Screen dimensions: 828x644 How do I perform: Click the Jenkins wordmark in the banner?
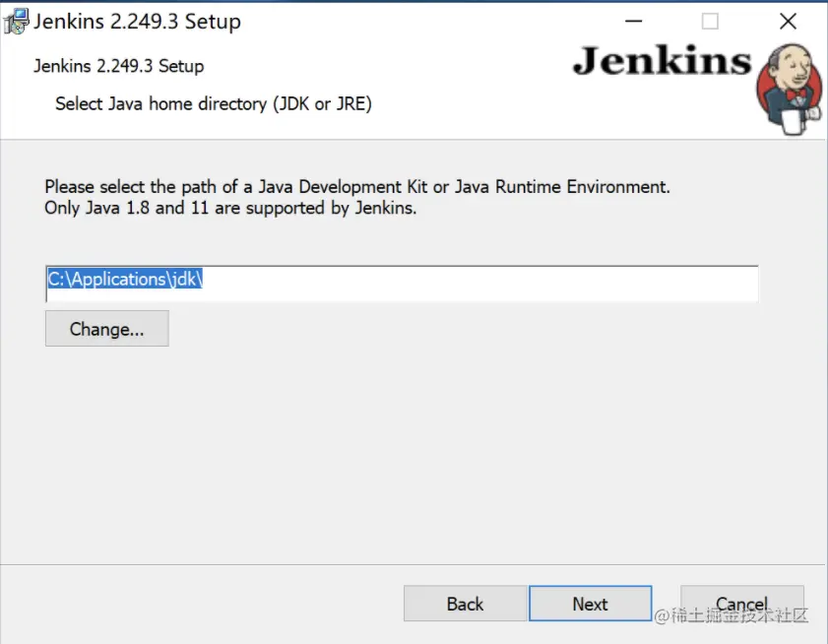663,61
